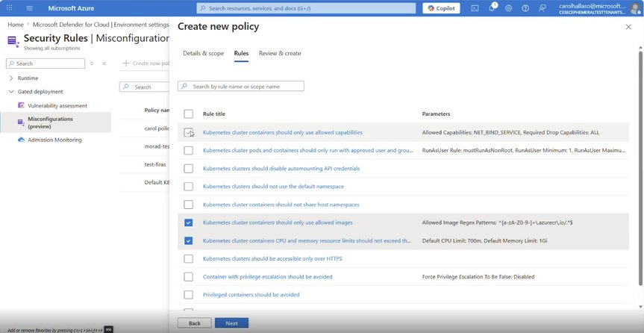Open privilege escalation should be avoided link
This screenshot has height=333, width=644.
coord(267,277)
